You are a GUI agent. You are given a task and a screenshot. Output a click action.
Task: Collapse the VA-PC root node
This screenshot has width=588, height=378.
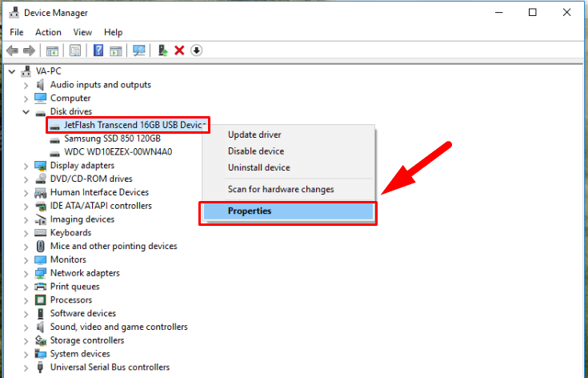12,71
